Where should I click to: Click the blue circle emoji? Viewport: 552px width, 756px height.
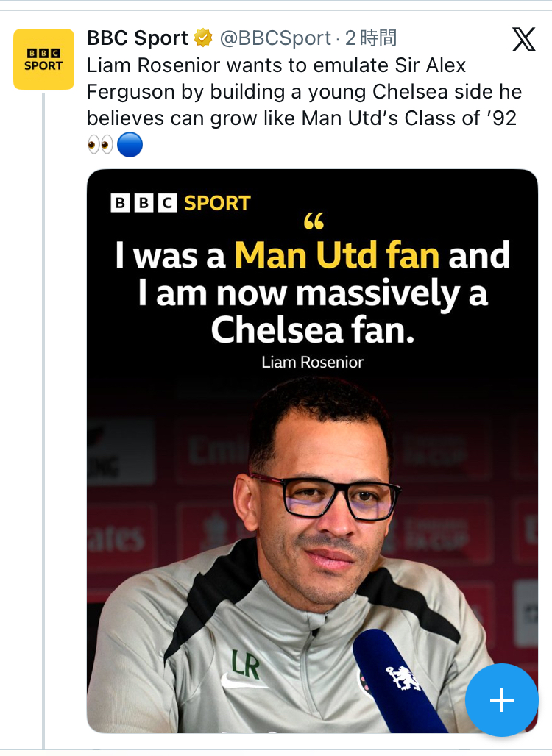(130, 145)
